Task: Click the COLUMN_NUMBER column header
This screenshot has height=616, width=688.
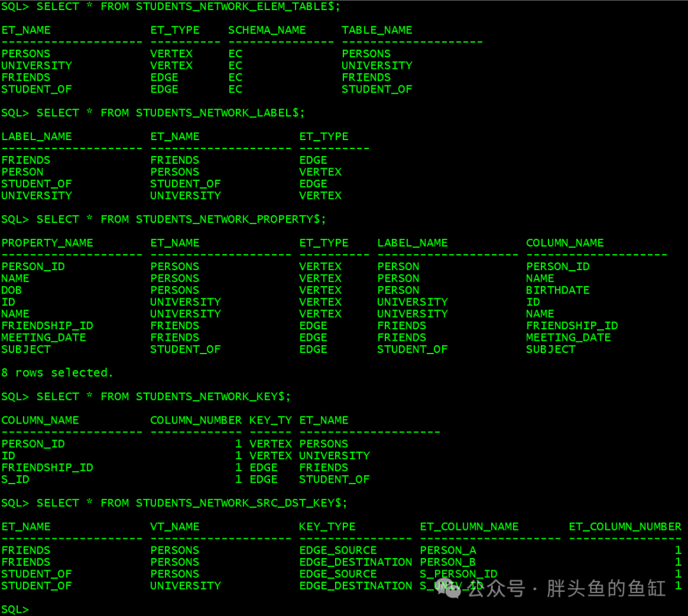Action: (x=196, y=420)
